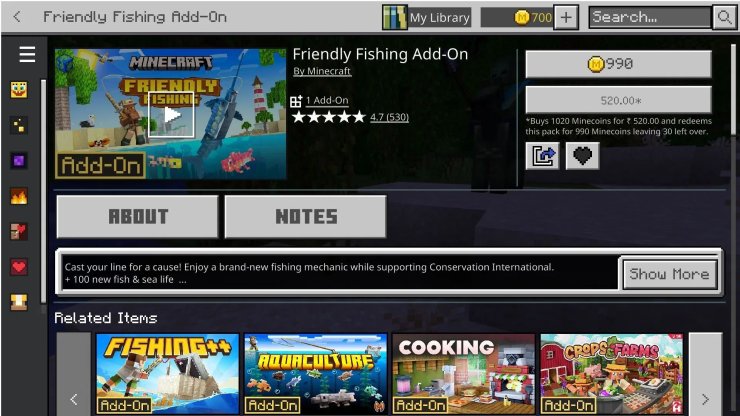Play the Friendly Fishing trailer video
Viewport: 740px width, 416px height.
[171, 115]
